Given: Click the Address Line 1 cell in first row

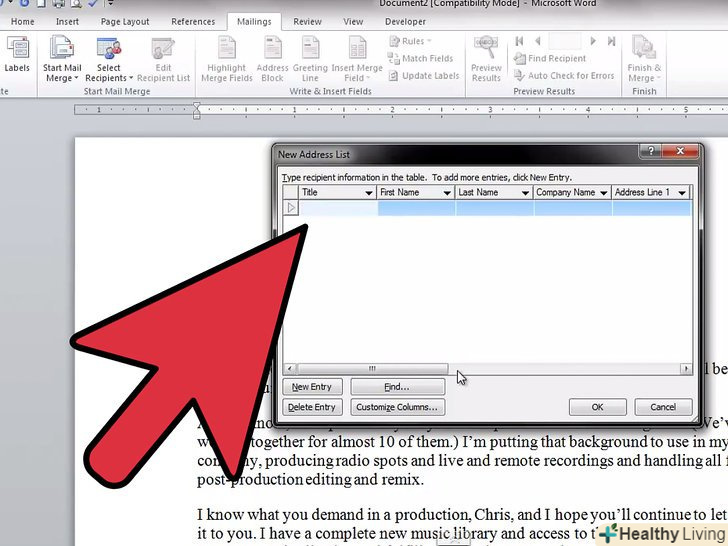Looking at the screenshot, I should tap(652, 208).
